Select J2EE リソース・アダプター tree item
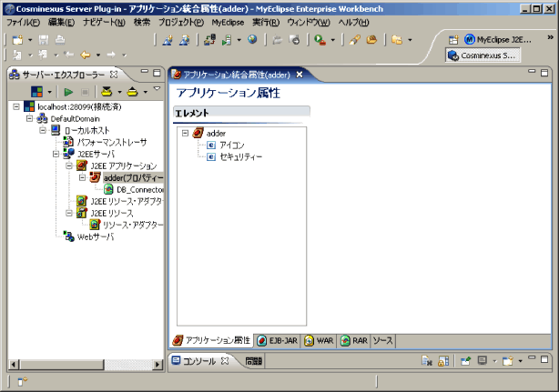559x392 pixels. [127, 202]
